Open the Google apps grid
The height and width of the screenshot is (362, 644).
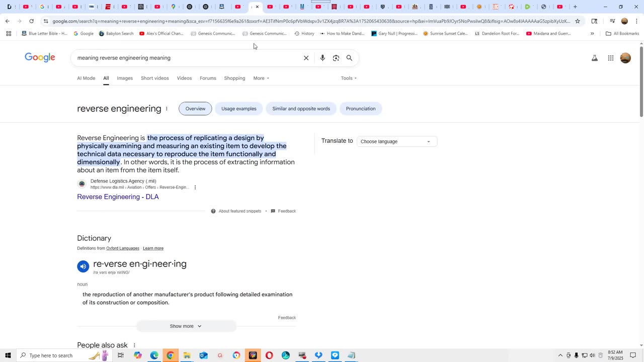611,58
